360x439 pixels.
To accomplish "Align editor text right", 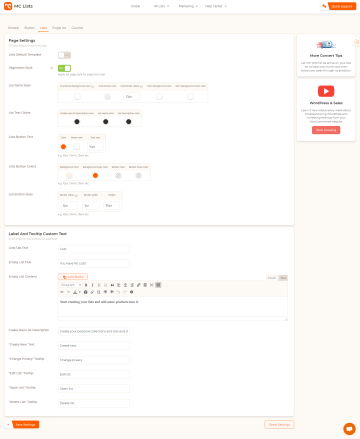I will (x=132, y=285).
